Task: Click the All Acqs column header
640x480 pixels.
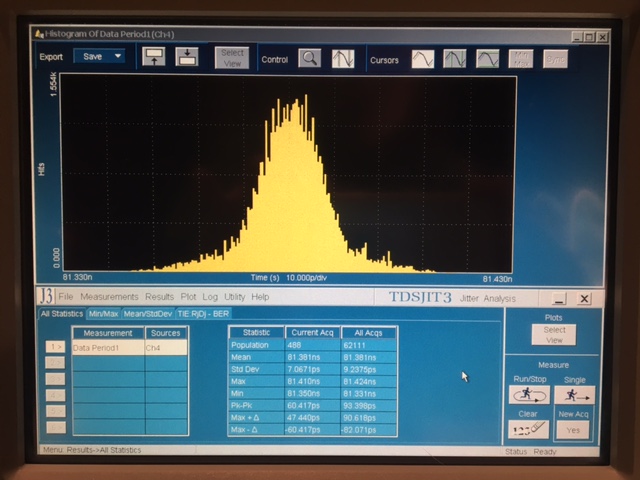Action: 368,333
